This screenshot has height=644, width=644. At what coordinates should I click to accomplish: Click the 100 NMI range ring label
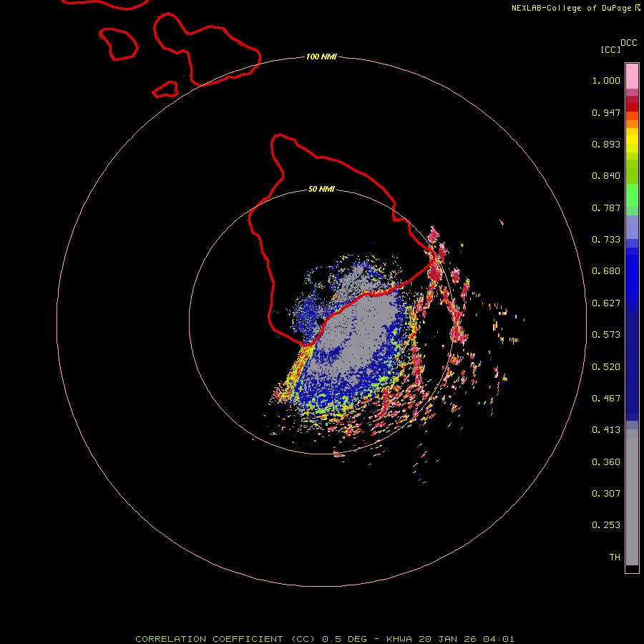[321, 57]
